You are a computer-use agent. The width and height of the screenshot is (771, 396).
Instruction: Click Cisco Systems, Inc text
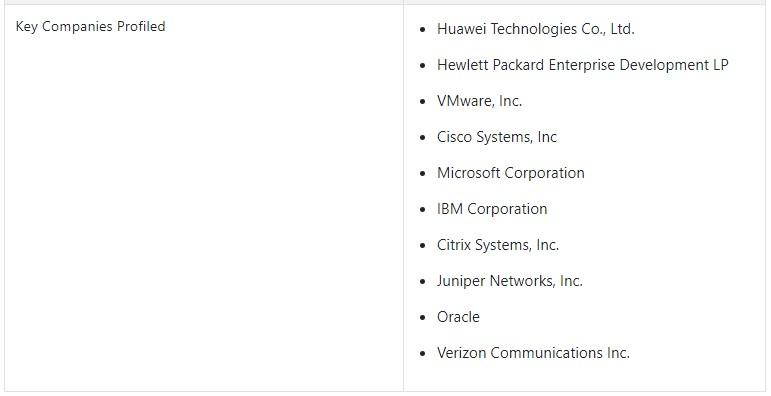tap(497, 137)
